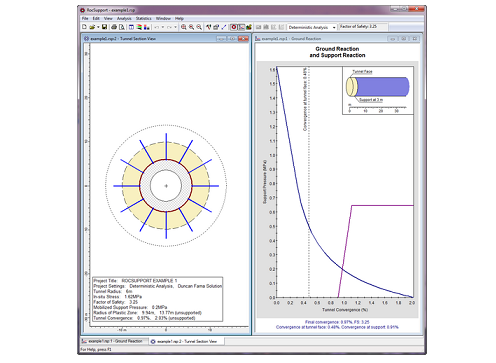Click the first magnifier zoom icon

tap(184, 27)
